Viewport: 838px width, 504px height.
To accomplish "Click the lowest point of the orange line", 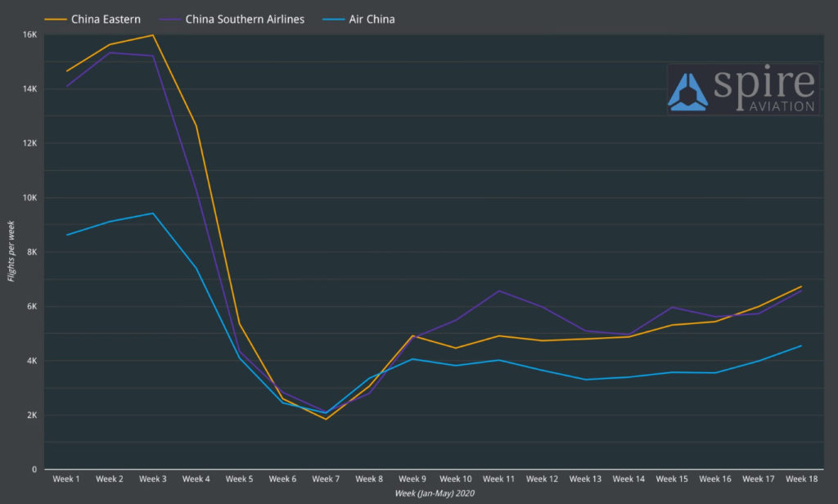I will click(325, 418).
